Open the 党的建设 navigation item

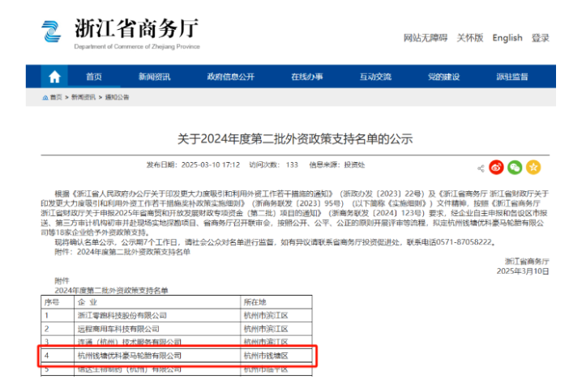coord(443,77)
